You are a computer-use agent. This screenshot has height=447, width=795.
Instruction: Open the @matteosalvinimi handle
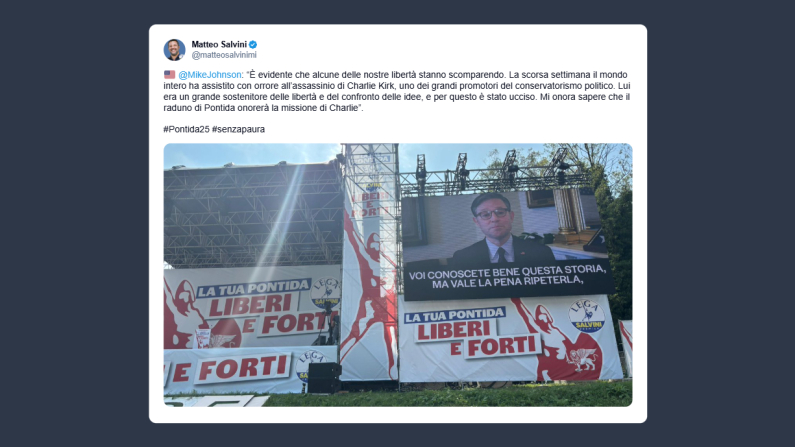(x=224, y=55)
